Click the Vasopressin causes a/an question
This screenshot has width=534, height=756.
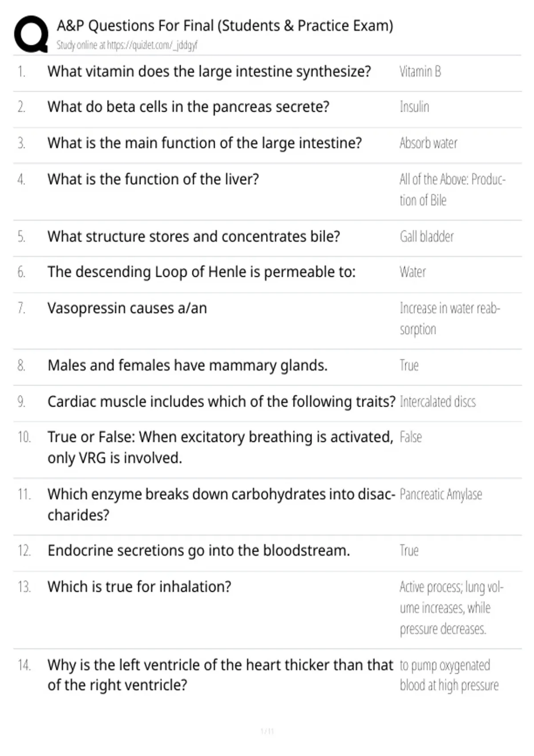click(127, 308)
